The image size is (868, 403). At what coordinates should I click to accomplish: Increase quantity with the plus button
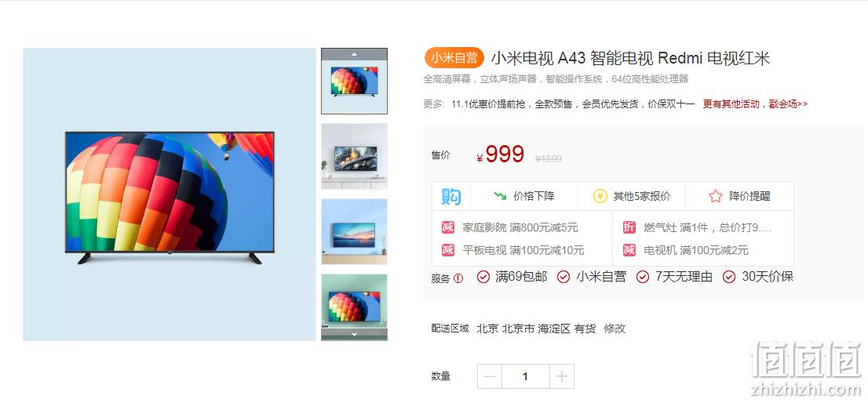coord(562,376)
